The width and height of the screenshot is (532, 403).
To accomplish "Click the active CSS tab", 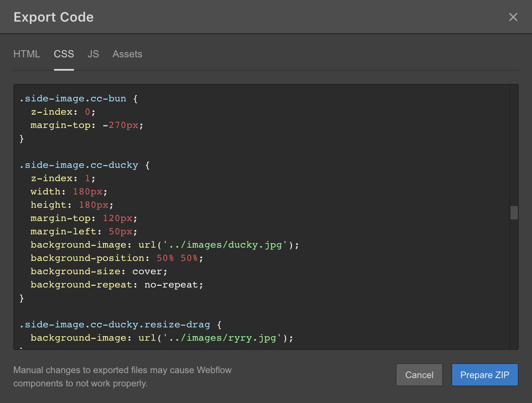I will 64,54.
